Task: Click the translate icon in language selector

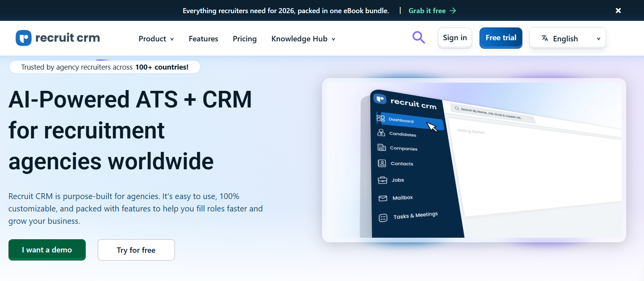Action: point(545,38)
